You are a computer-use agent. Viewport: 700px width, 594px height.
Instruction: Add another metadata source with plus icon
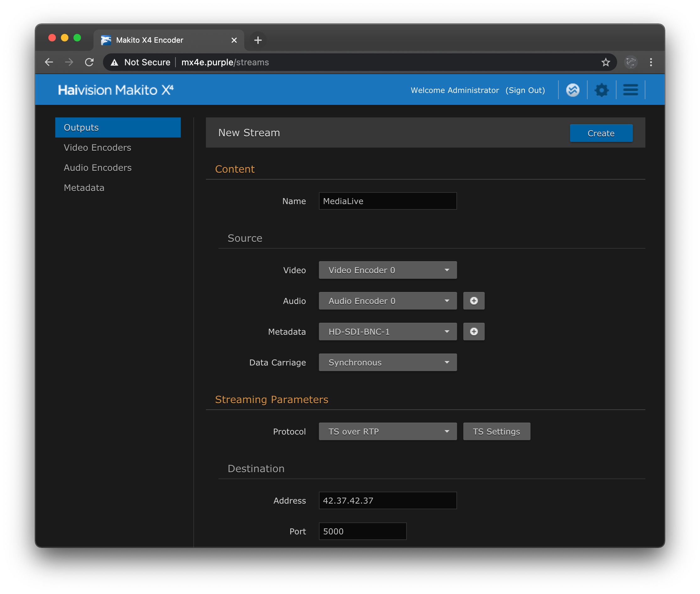[x=474, y=332]
